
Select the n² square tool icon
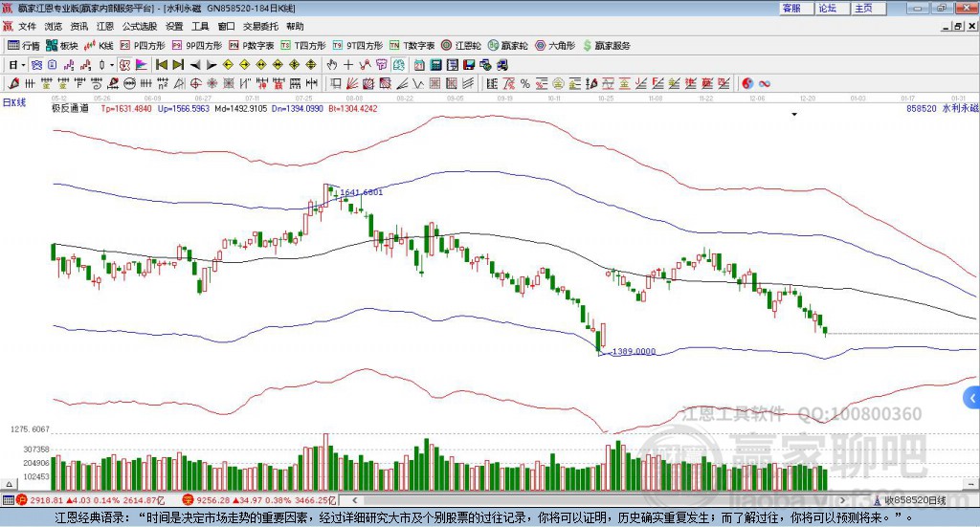pyautogui.click(x=163, y=83)
